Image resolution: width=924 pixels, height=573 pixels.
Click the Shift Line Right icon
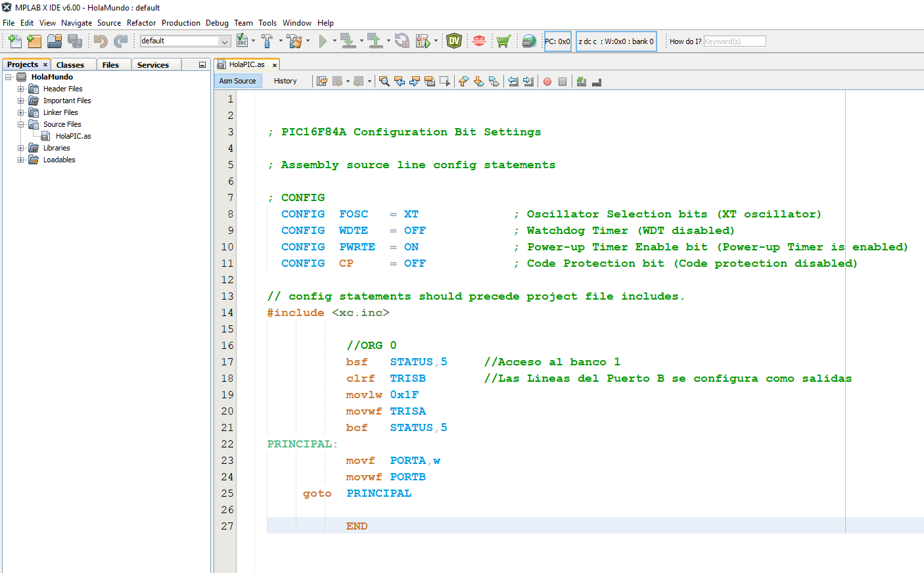tap(528, 81)
